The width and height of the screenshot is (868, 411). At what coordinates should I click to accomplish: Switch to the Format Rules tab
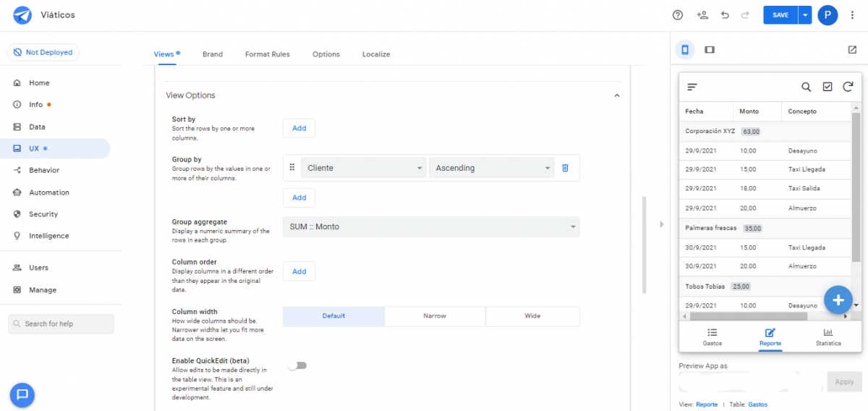click(267, 54)
